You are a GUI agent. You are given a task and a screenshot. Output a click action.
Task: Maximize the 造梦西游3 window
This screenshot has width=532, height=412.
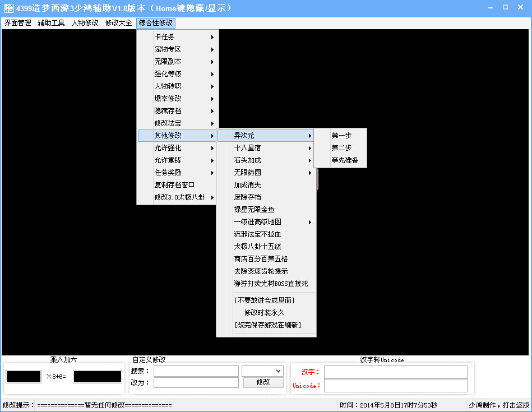coord(505,7)
